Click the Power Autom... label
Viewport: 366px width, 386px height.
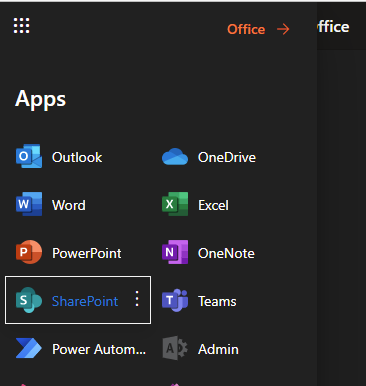pos(99,349)
